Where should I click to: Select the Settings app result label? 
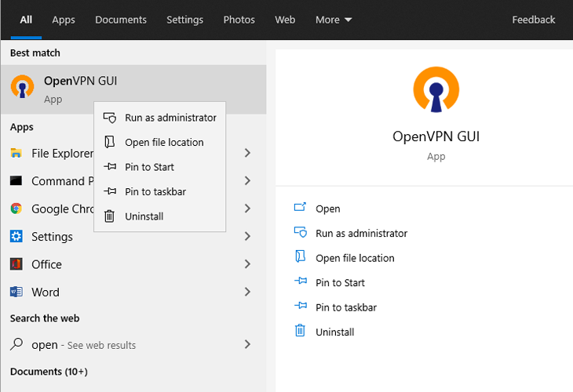pos(52,237)
